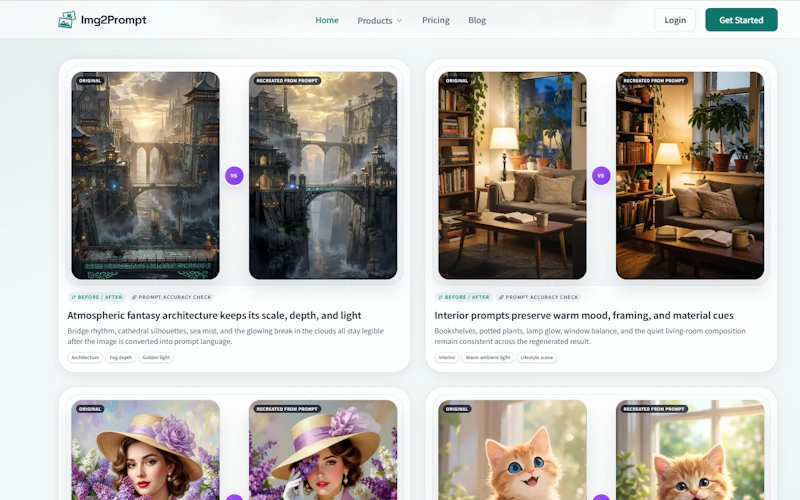The height and width of the screenshot is (500, 800).
Task: Select the Interior tag chip
Action: (x=447, y=358)
